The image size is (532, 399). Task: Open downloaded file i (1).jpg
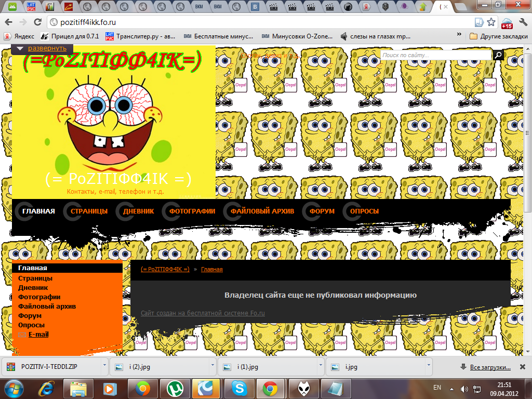point(248,367)
